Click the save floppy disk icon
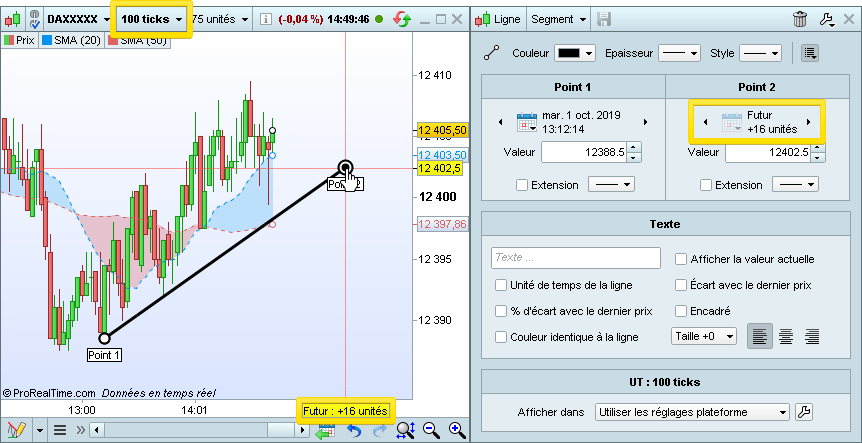 [604, 19]
